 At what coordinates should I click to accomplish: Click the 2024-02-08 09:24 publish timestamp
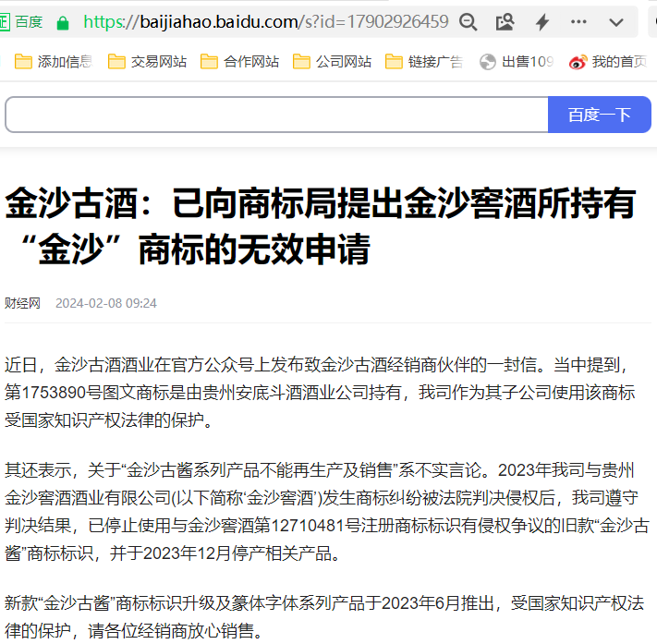coord(106,303)
